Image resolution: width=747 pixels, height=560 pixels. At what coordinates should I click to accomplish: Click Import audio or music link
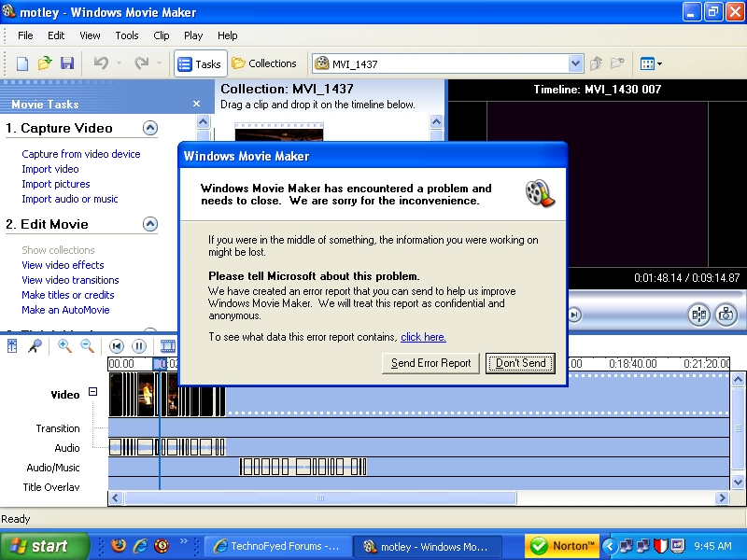69,199
